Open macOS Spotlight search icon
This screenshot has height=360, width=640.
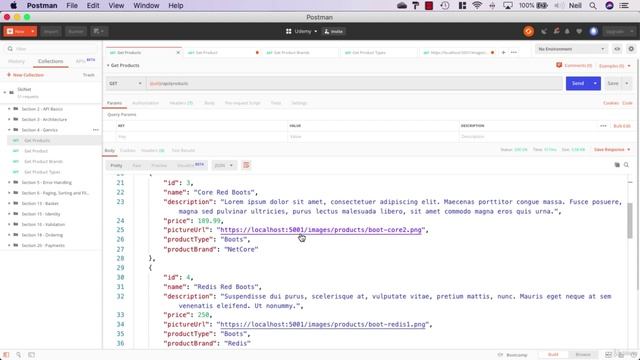point(593,6)
